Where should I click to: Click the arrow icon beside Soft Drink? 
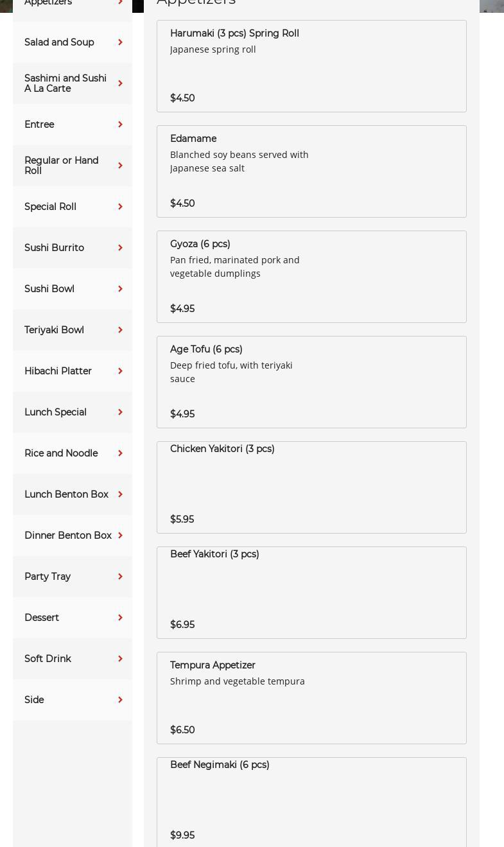tap(120, 659)
